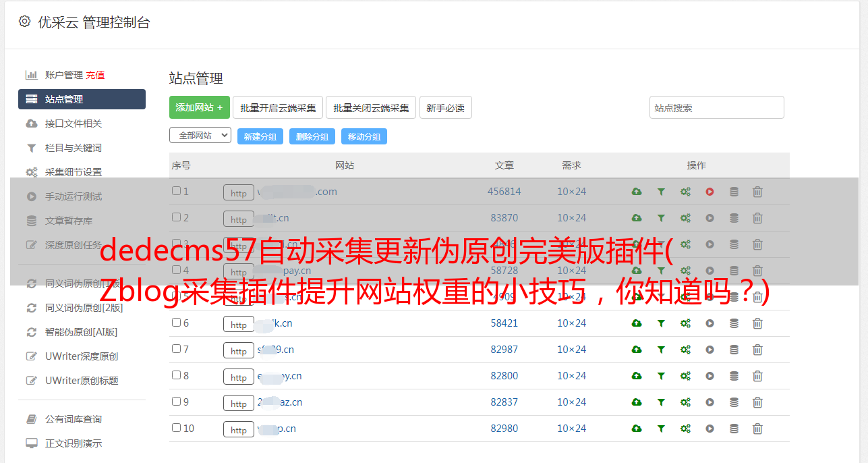868x463 pixels.
Task: Open the 全部网站 group dropdown
Action: coord(200,136)
